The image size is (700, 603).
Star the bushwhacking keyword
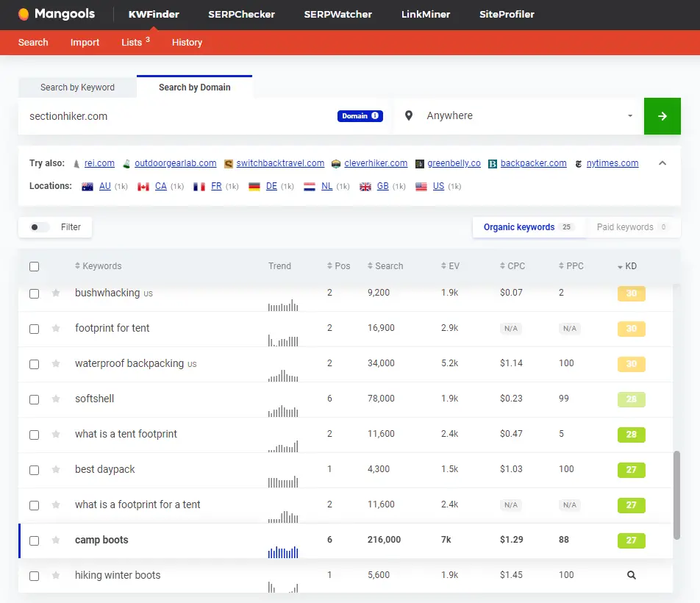(56, 293)
